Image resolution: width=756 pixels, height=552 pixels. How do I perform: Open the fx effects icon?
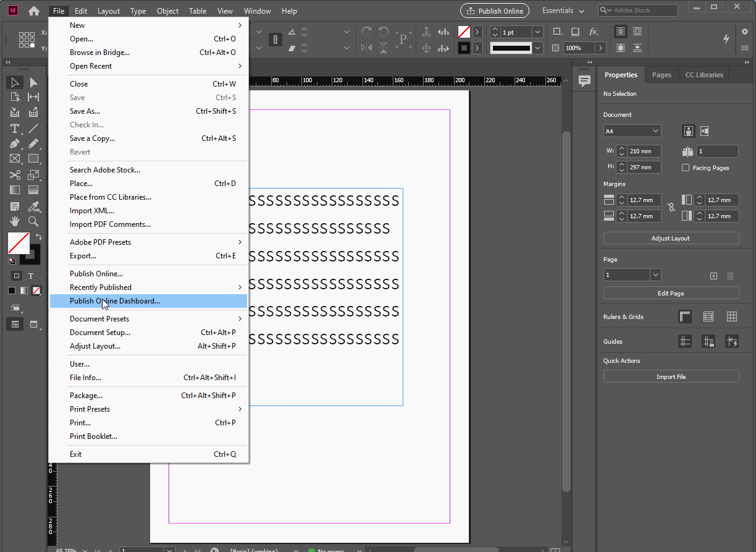click(x=594, y=32)
